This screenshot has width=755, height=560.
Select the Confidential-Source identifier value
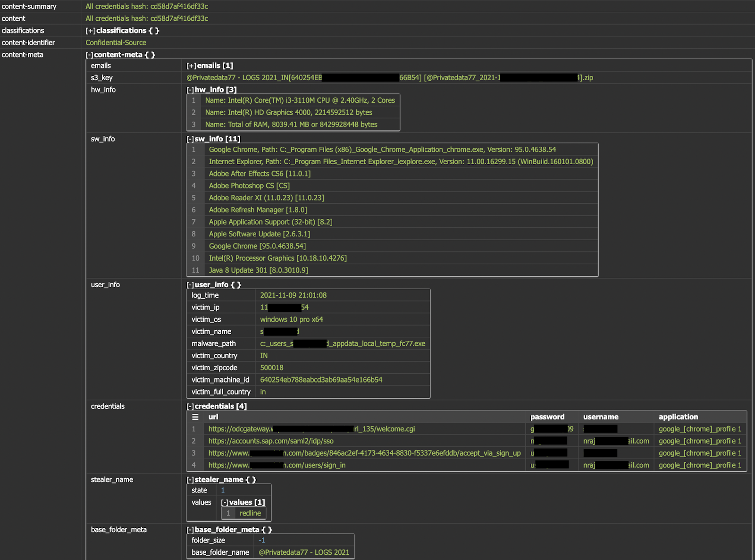tap(116, 43)
